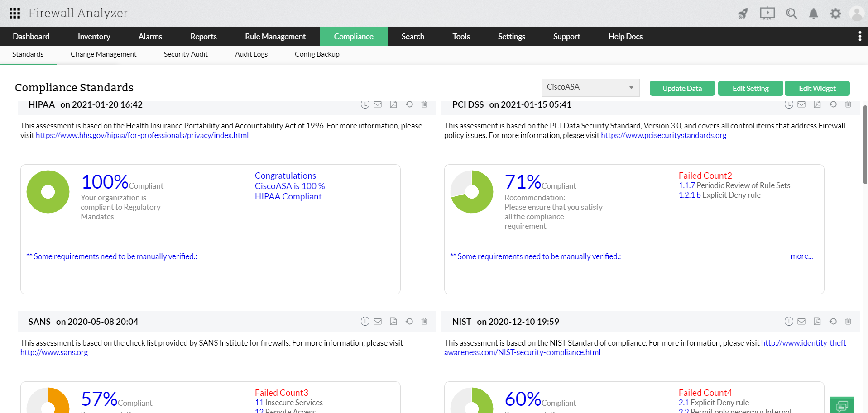Open the live chat icon
868x413 pixels.
click(x=842, y=405)
